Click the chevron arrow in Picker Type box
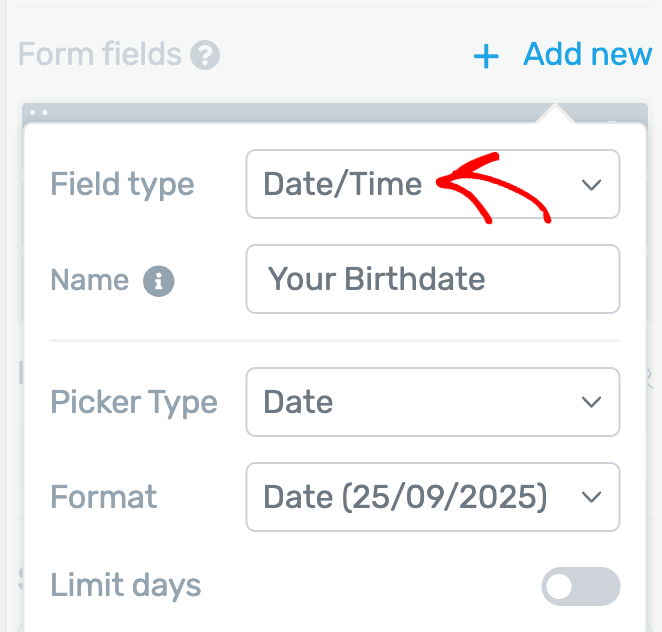 pos(591,402)
